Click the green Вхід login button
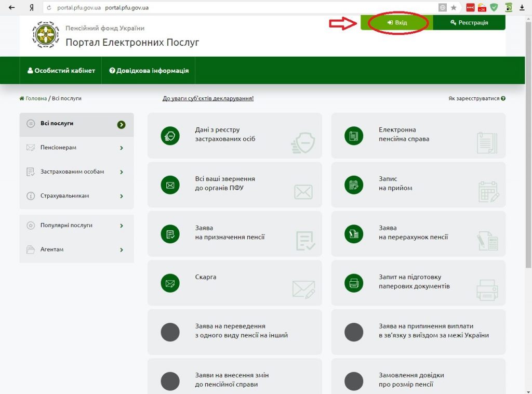Image resolution: width=532 pixels, height=394 pixels. click(397, 23)
